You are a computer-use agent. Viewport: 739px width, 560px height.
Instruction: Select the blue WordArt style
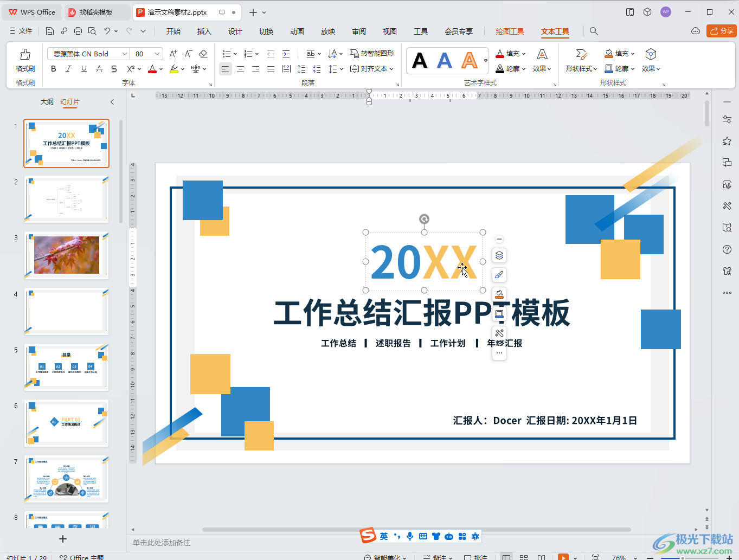pos(445,60)
